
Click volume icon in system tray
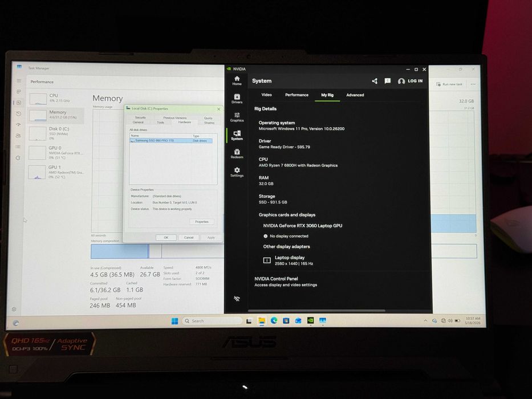click(x=450, y=320)
